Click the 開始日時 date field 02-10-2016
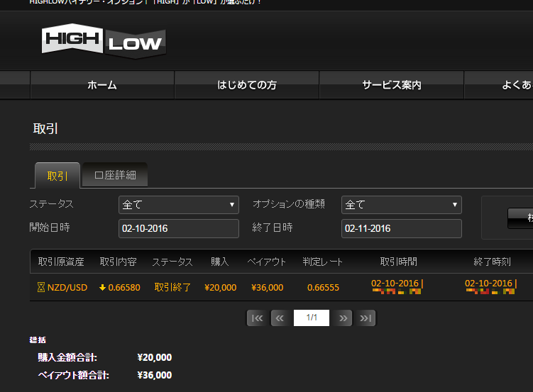The image size is (533, 392). pos(179,228)
